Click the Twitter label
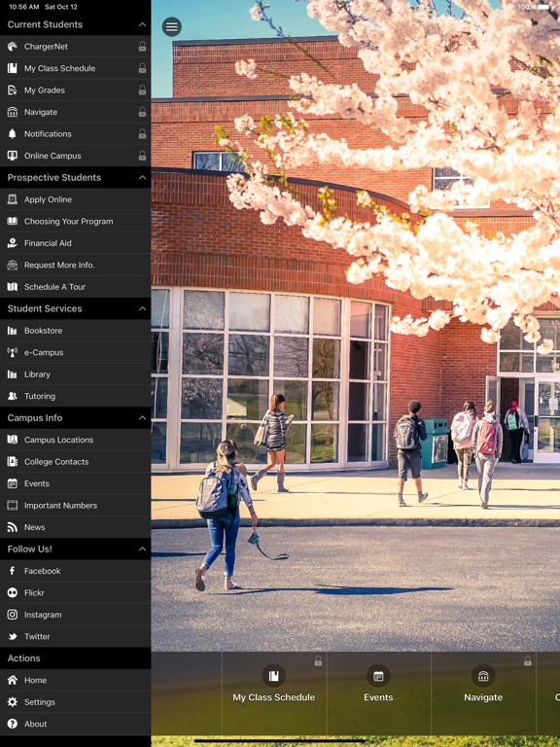Screen dimensions: 560x747 pos(37,636)
